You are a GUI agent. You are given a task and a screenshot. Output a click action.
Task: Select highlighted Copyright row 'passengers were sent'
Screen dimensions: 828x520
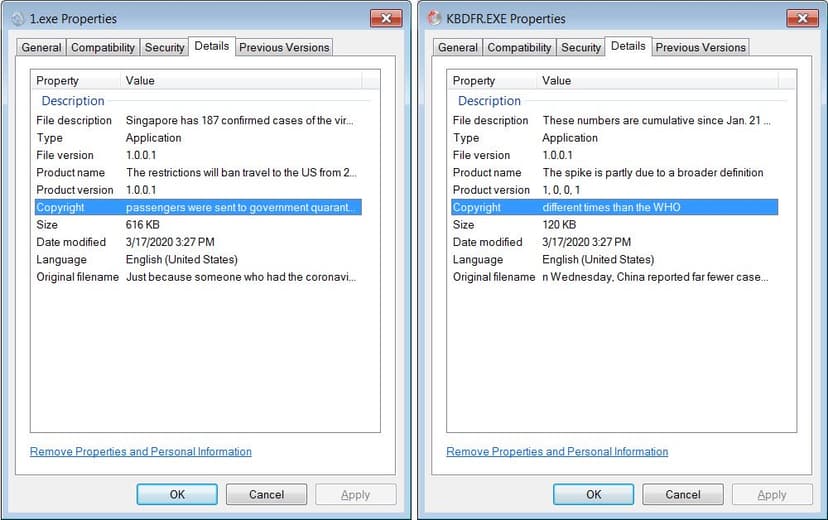[x=198, y=207]
